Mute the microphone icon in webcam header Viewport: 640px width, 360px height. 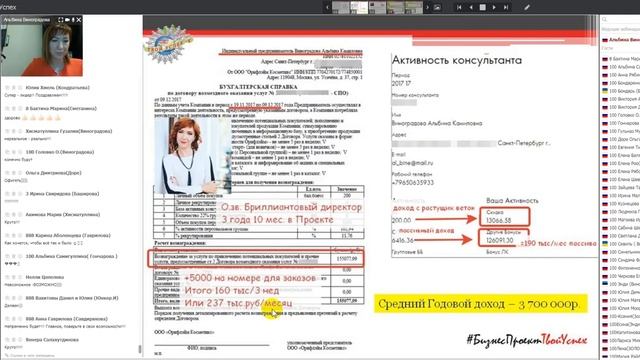tap(73, 20)
